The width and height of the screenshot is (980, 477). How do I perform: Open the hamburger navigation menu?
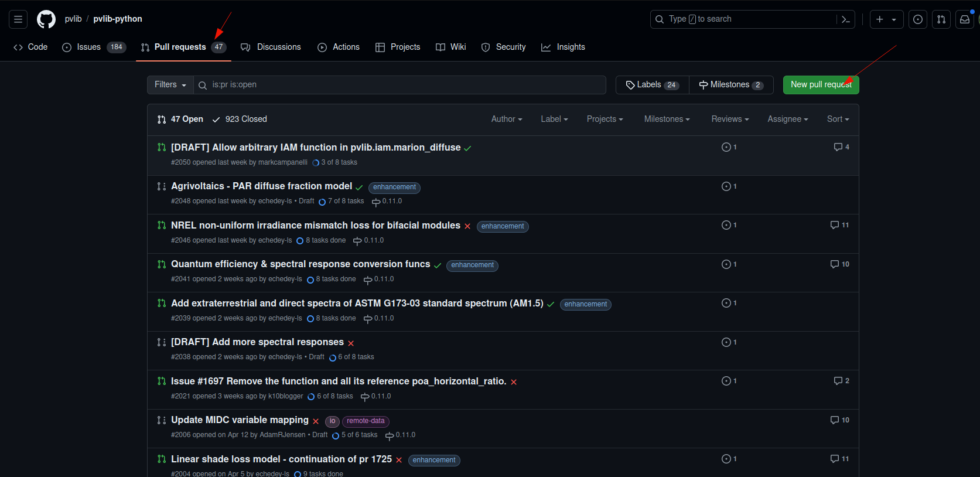(x=18, y=19)
